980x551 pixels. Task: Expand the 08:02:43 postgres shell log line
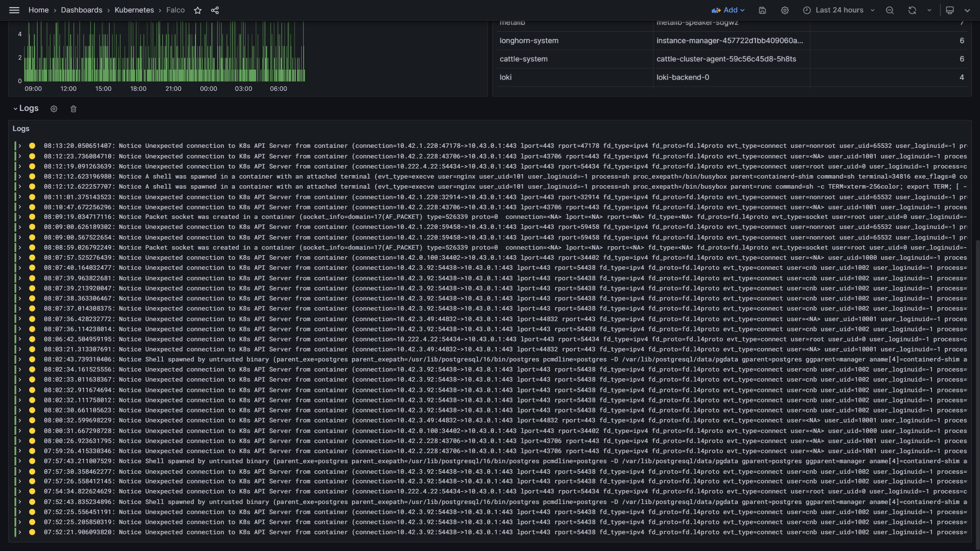click(x=20, y=359)
